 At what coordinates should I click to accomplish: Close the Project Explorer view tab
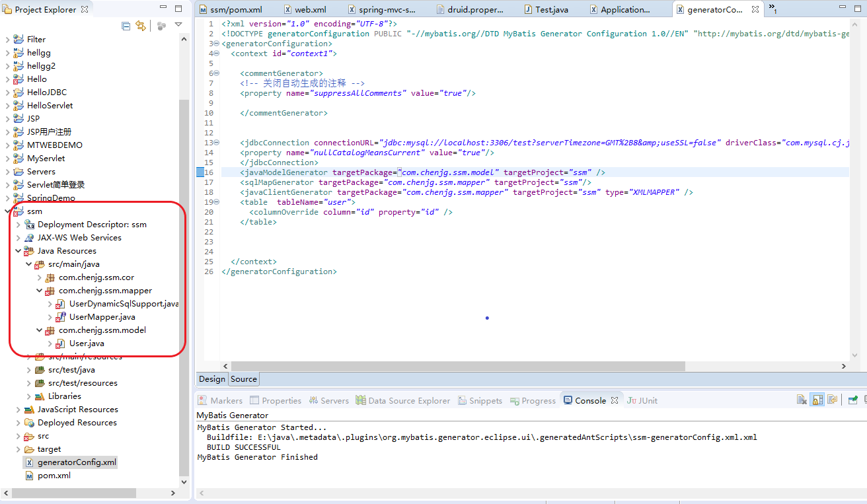[85, 9]
